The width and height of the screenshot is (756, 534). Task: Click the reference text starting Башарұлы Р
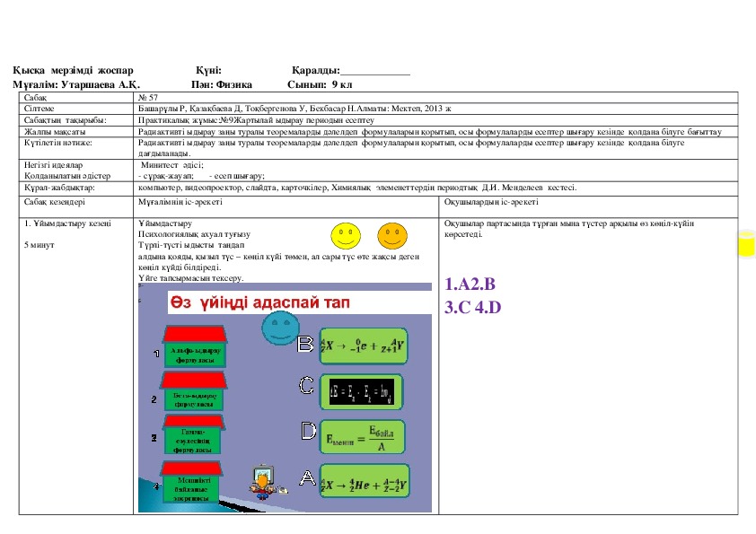294,109
